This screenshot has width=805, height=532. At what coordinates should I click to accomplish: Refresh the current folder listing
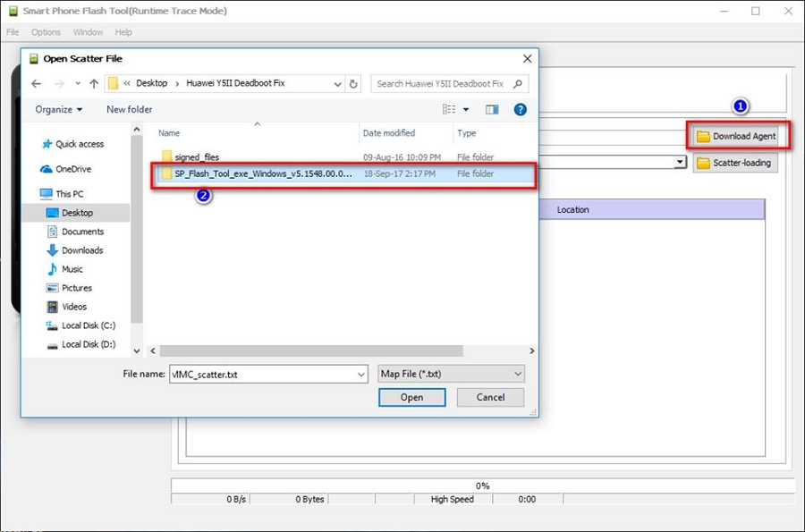point(354,84)
